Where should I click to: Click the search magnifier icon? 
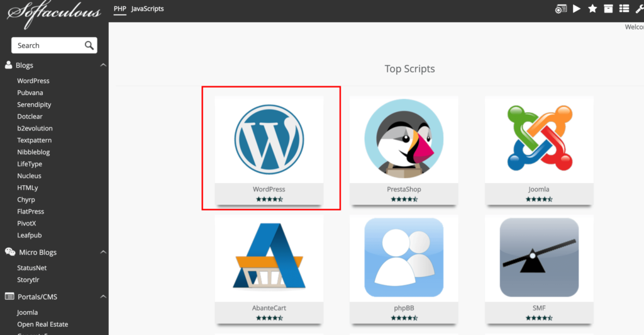pyautogui.click(x=89, y=45)
